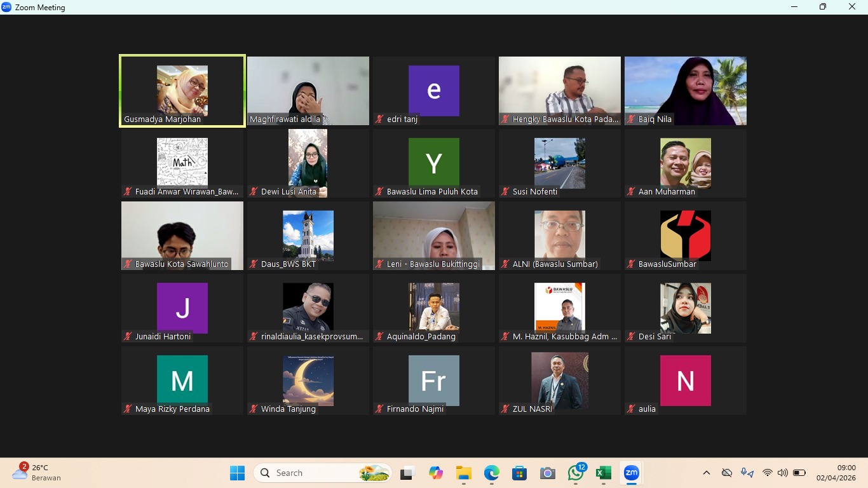868x488 pixels.
Task: Open Microsoft Store from the taskbar
Action: [x=519, y=473]
